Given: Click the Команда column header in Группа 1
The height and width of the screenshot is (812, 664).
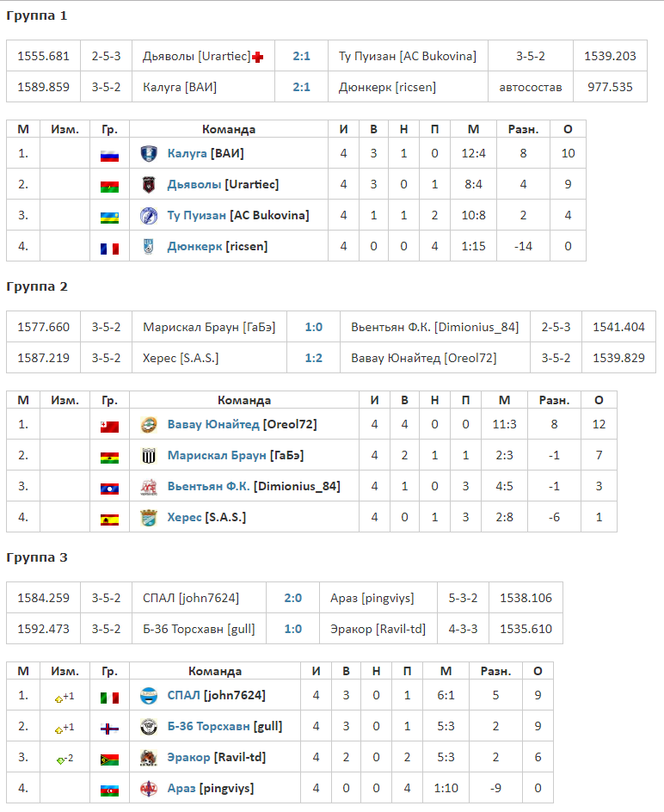Looking at the screenshot, I should (228, 130).
